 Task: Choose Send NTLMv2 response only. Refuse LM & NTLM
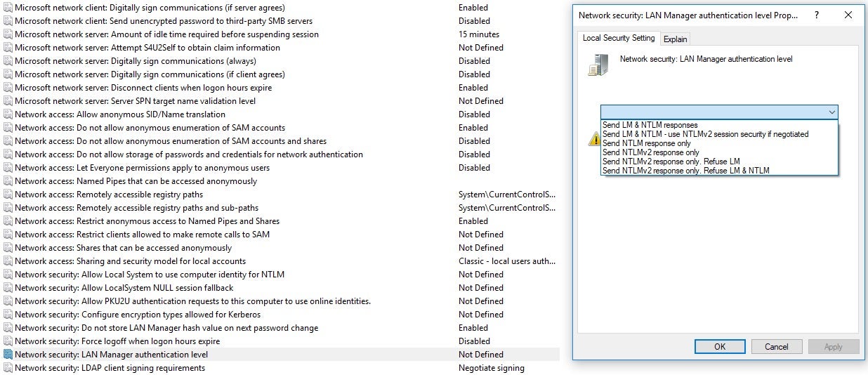[685, 171]
